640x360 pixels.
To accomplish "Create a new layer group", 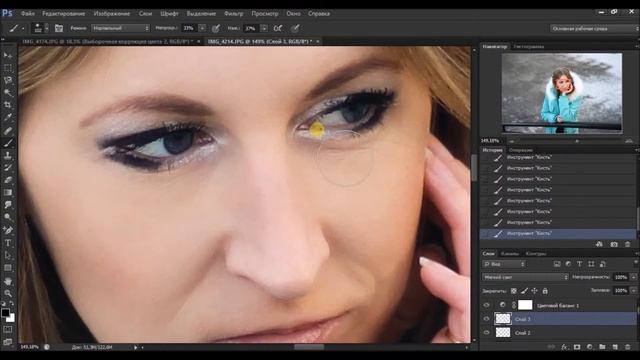I will pos(602,347).
